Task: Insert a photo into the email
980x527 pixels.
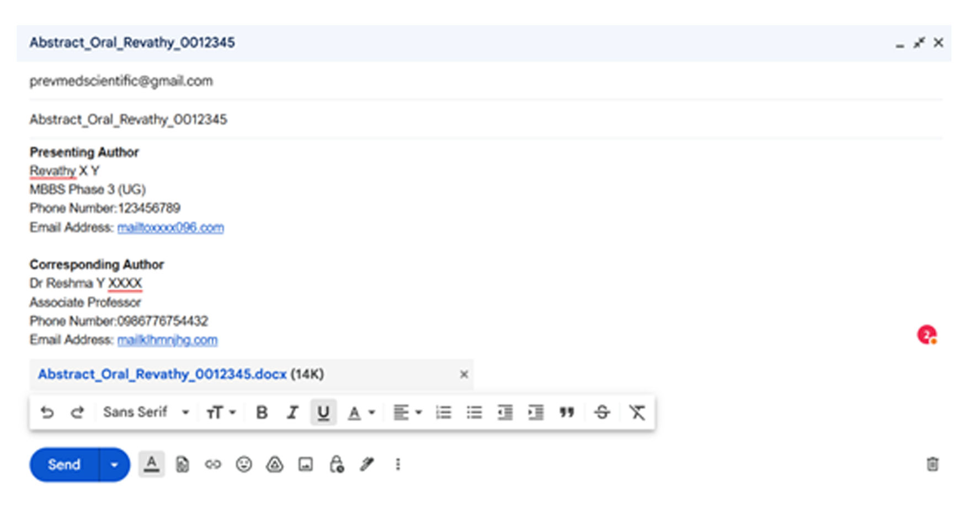Action: point(305,465)
